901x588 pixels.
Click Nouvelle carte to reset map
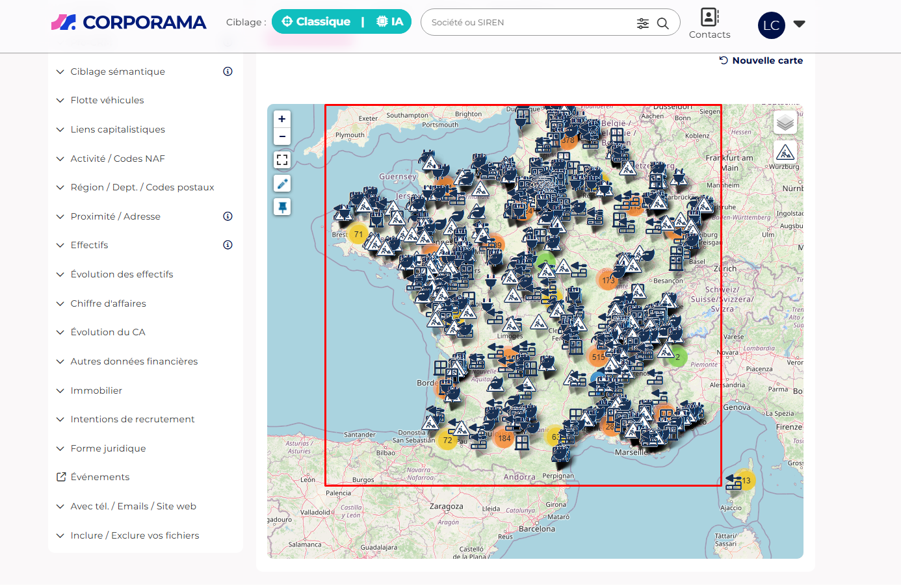point(761,60)
